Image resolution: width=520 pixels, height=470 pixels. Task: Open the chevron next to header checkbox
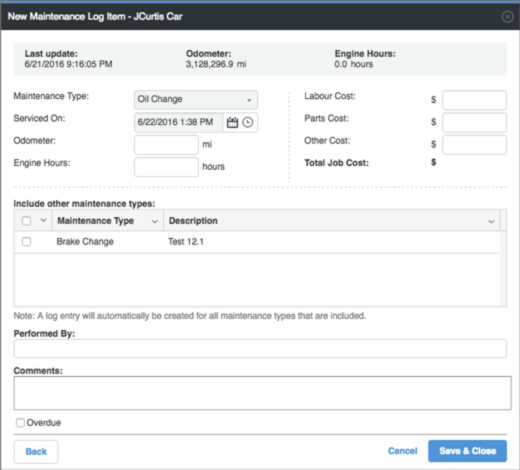pos(43,220)
